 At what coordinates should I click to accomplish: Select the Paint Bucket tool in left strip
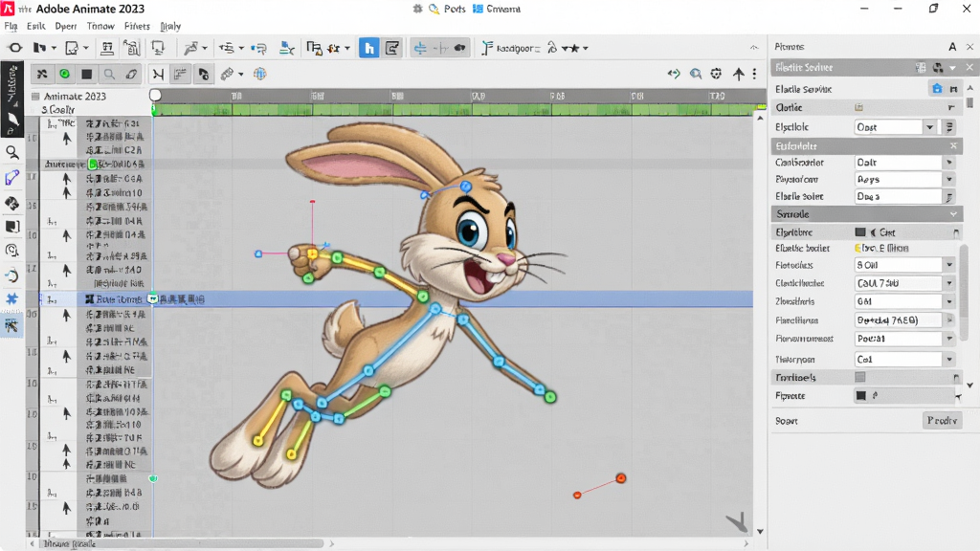point(11,203)
